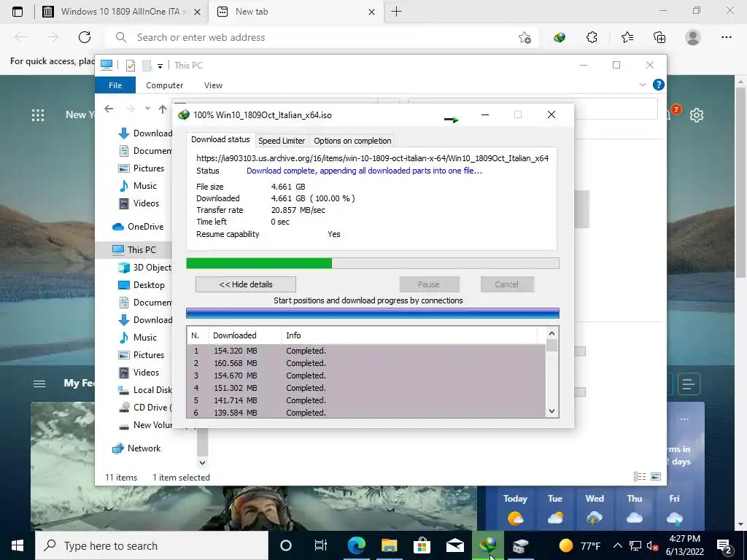Image resolution: width=747 pixels, height=560 pixels.
Task: Select connection row 3 with 154.670 MB
Action: coord(366,376)
